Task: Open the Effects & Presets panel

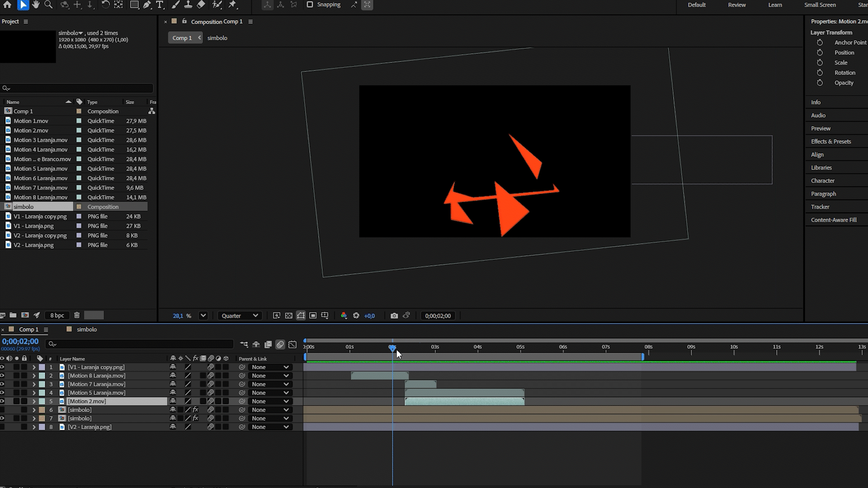Action: [830, 141]
